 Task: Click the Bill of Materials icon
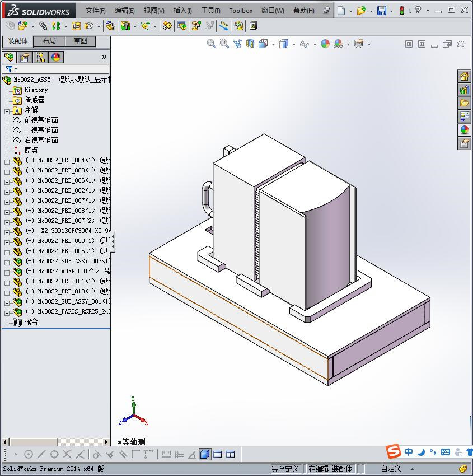(x=182, y=26)
